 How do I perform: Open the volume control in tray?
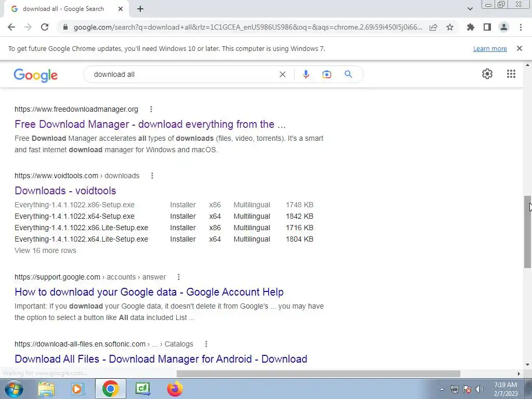click(480, 389)
